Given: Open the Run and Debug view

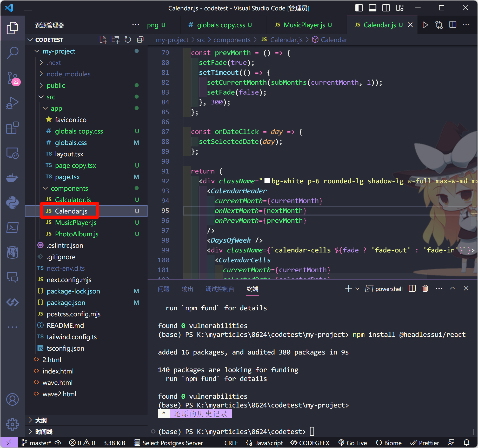Looking at the screenshot, I should pyautogui.click(x=12, y=103).
